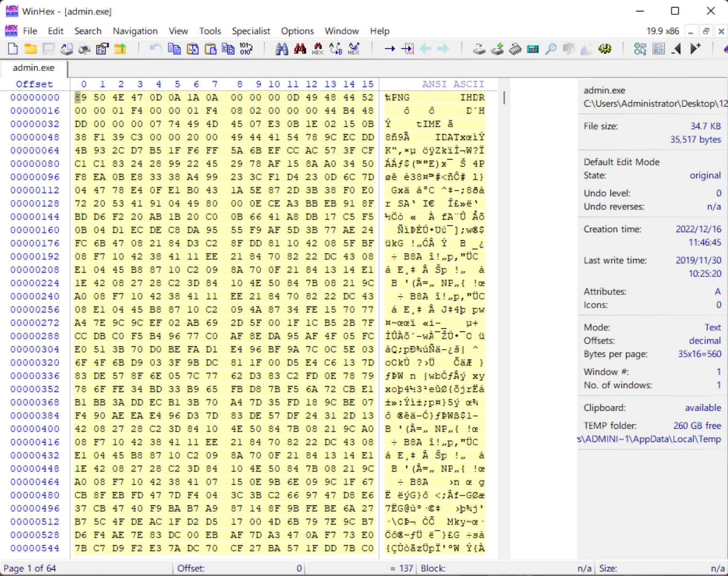The height and width of the screenshot is (576, 728).
Task: Open the Specialist menu
Action: [x=251, y=31]
